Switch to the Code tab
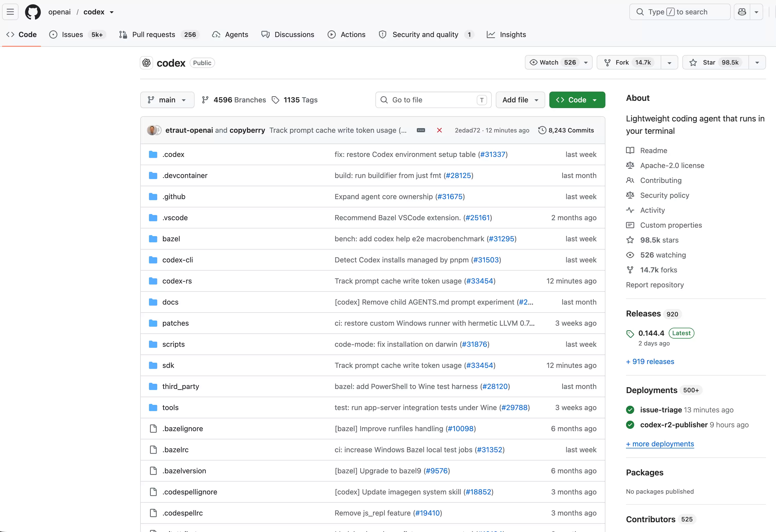 (21, 34)
